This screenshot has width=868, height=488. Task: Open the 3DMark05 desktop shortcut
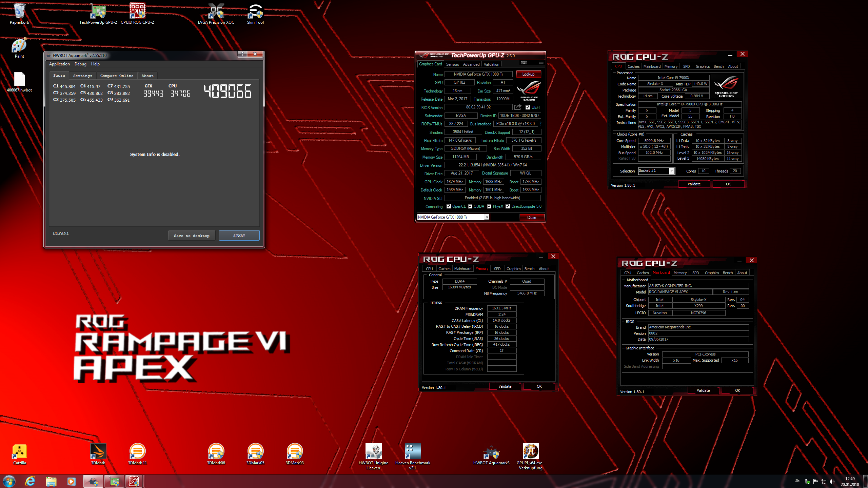click(x=255, y=454)
